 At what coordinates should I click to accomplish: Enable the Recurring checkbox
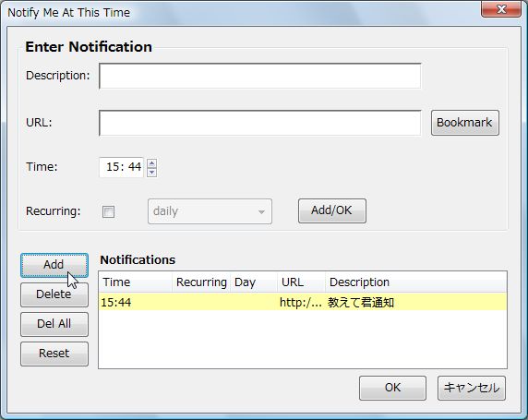pos(108,212)
